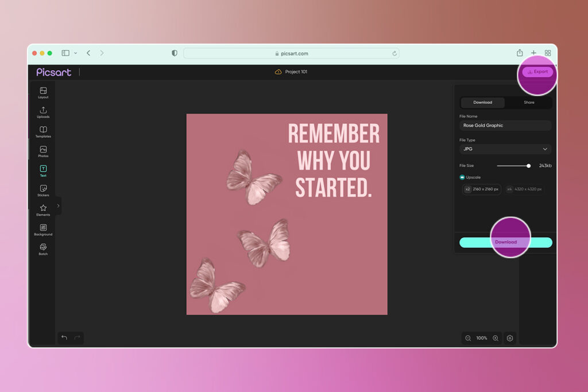Switch to the Share tab
Image resolution: width=588 pixels, height=392 pixels.
click(x=529, y=102)
